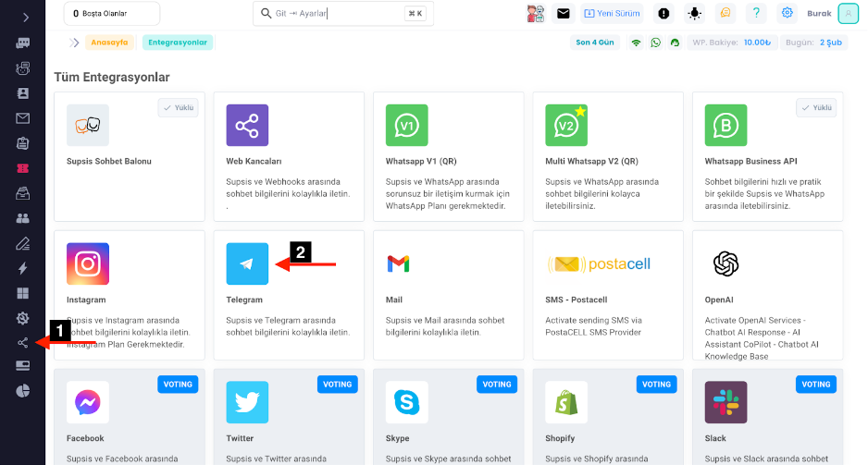Viewport: 868px width, 465px height.
Task: Open the Skype integration icon
Action: [407, 402]
